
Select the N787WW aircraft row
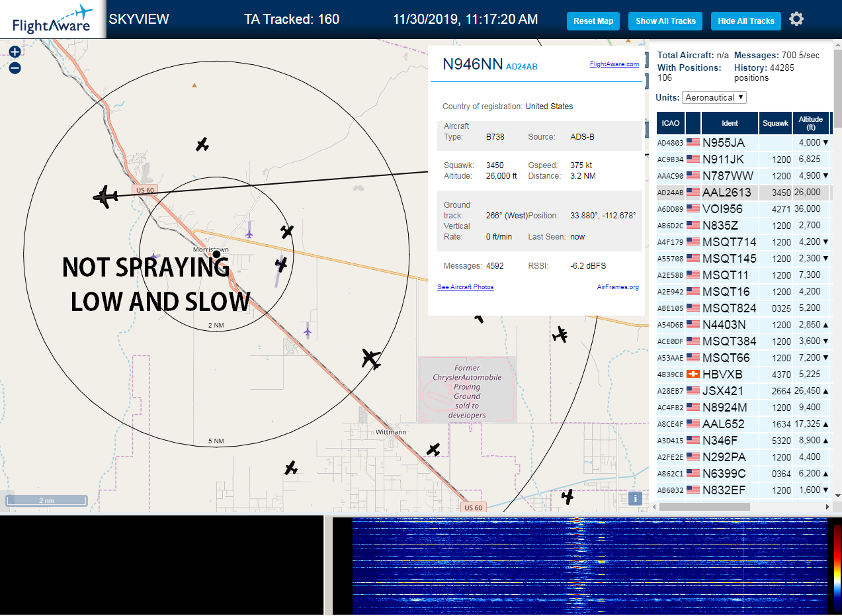(x=743, y=176)
